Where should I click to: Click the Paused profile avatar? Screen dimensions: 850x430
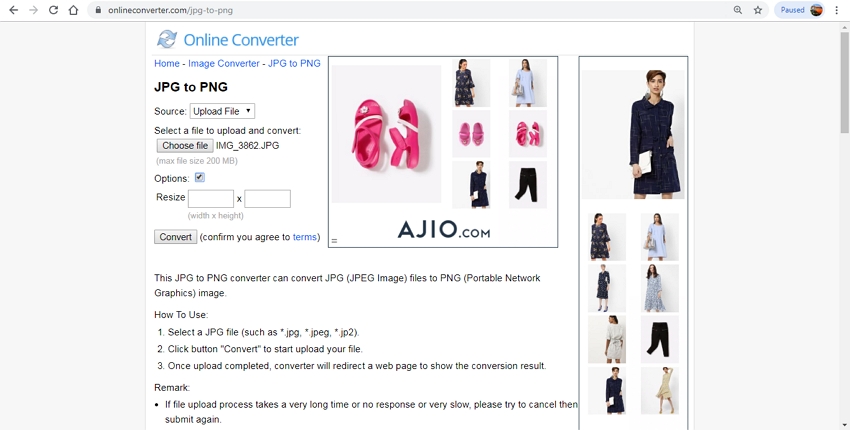pos(816,10)
